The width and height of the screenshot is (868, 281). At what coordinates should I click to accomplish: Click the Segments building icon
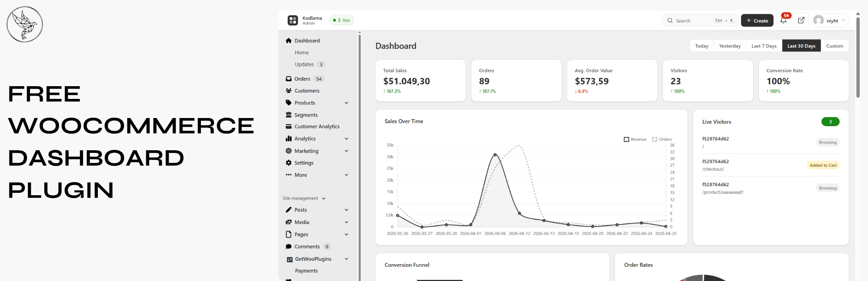pos(289,115)
